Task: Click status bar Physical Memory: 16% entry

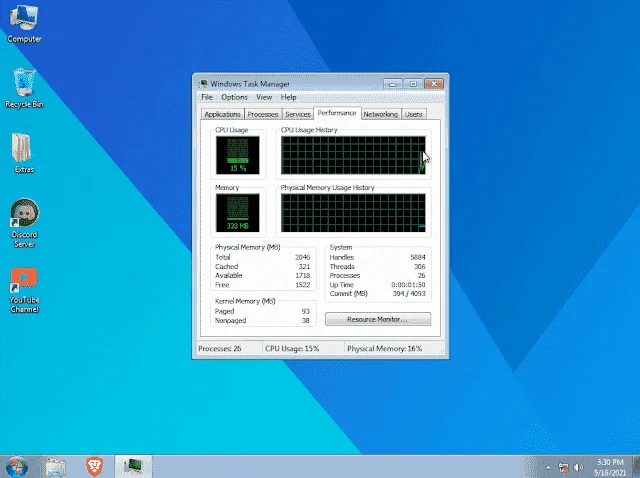Action: point(384,349)
